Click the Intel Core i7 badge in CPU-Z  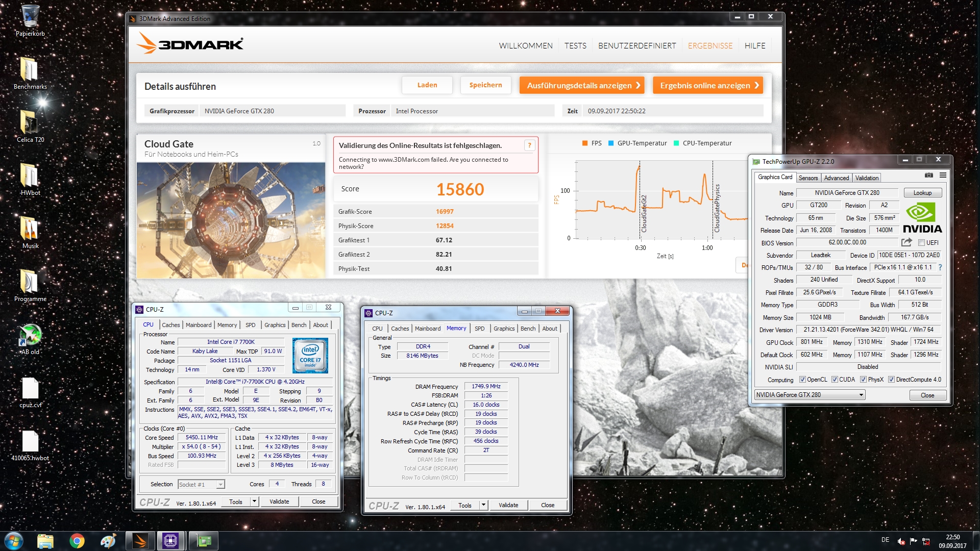[310, 356]
